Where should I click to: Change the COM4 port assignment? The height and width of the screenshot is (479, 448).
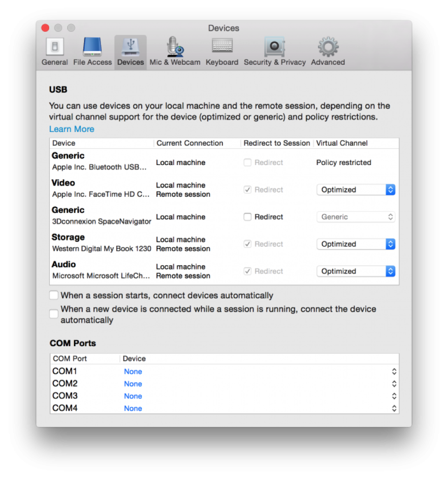click(x=393, y=408)
